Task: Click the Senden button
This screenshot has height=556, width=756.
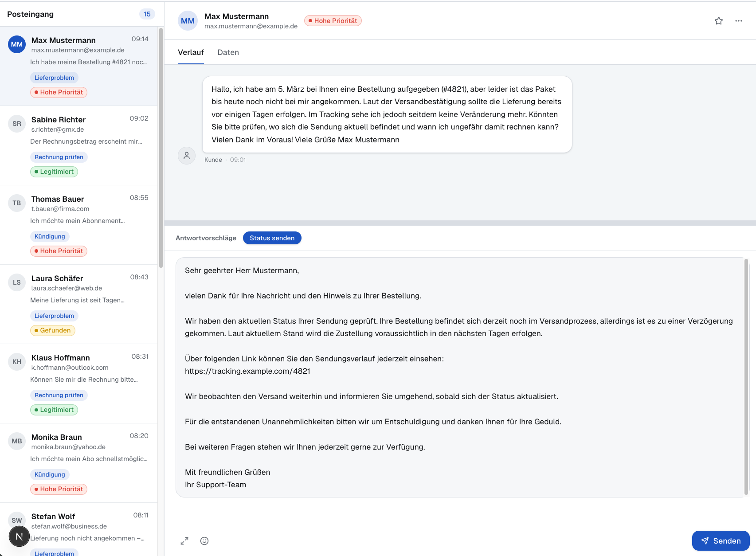Action: [x=721, y=541]
